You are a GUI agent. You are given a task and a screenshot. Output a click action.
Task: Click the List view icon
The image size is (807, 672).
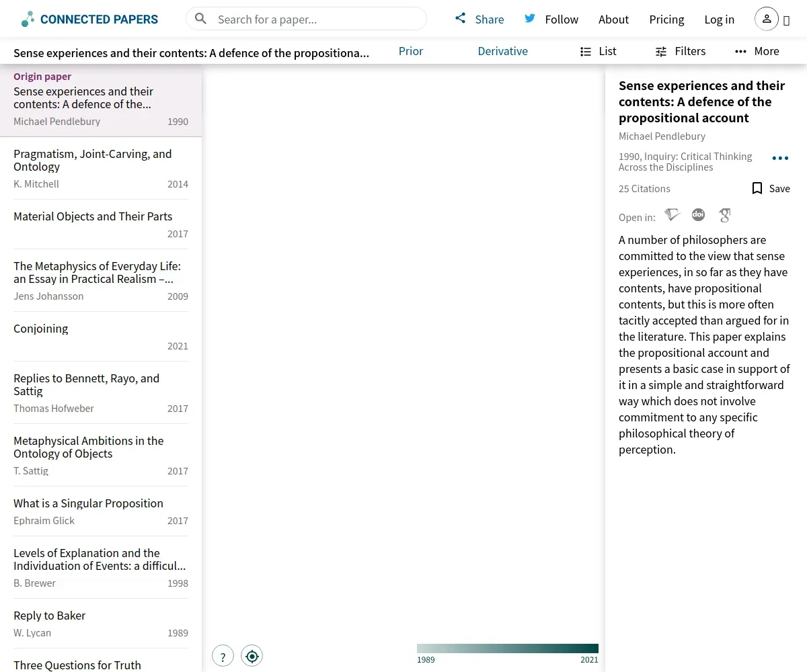pos(586,51)
